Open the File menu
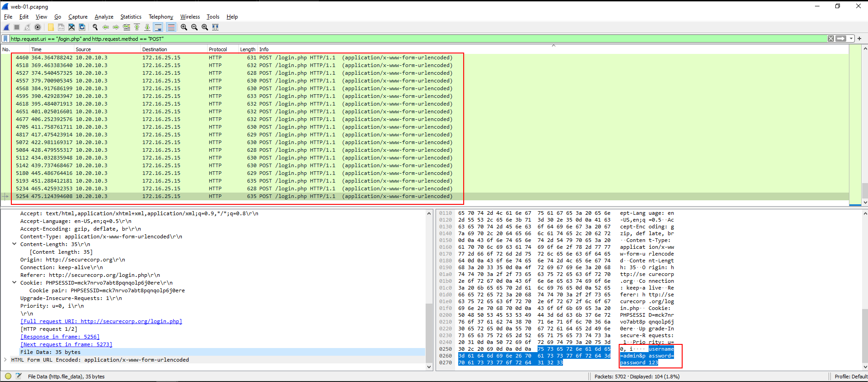This screenshot has height=382, width=868. point(8,17)
